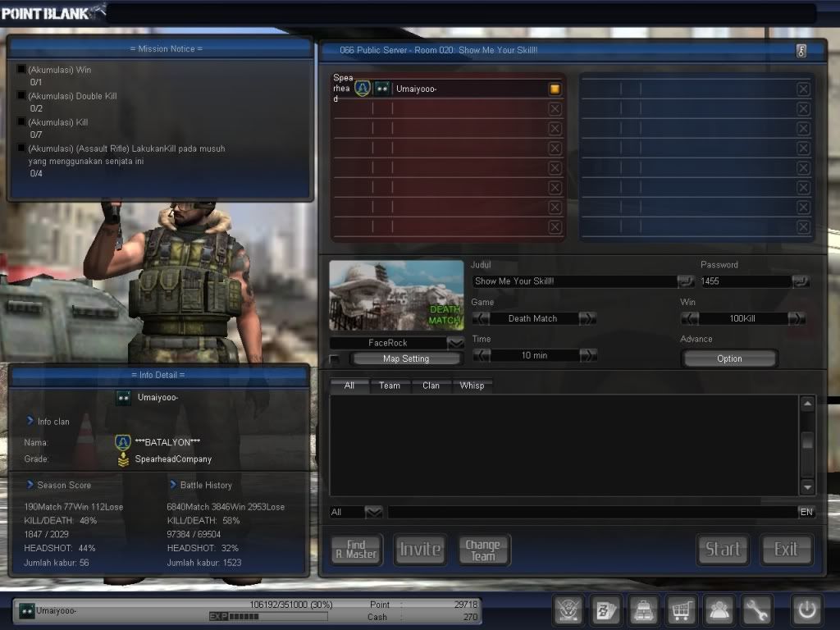Click the rank icon in Info Detail panel

pos(124,398)
